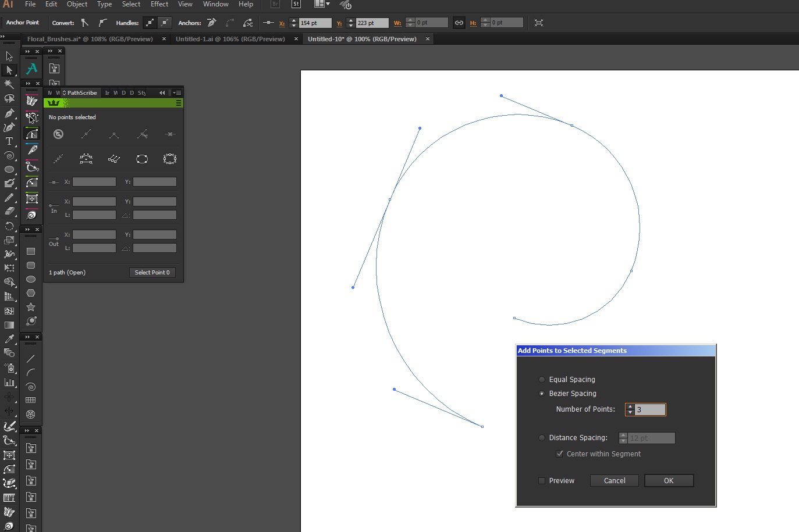Viewport: 799px width, 532px height.
Task: Click the constrain width and height link icon
Action: coord(459,23)
